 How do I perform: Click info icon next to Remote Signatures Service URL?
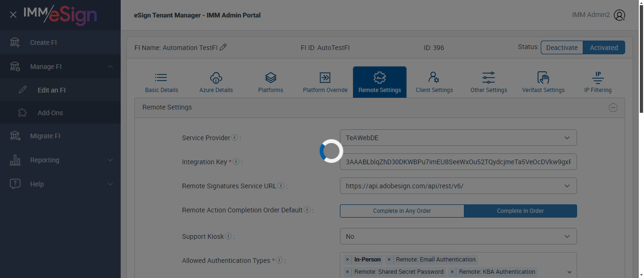click(x=281, y=186)
